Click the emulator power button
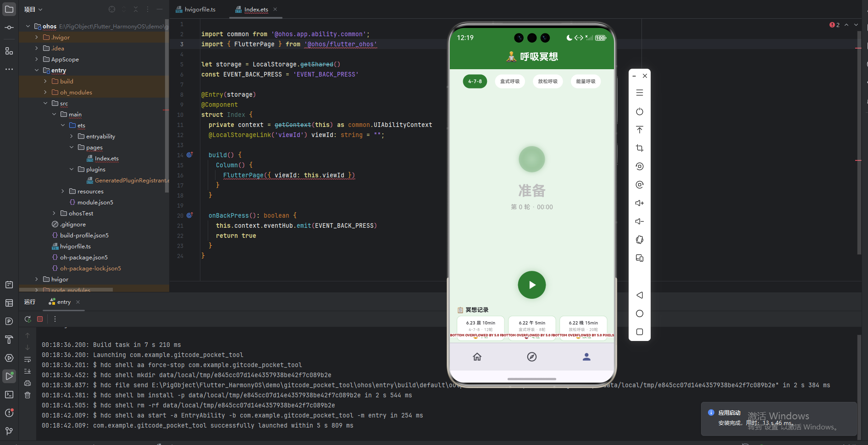Screen dimensions: 868x445 [640, 111]
